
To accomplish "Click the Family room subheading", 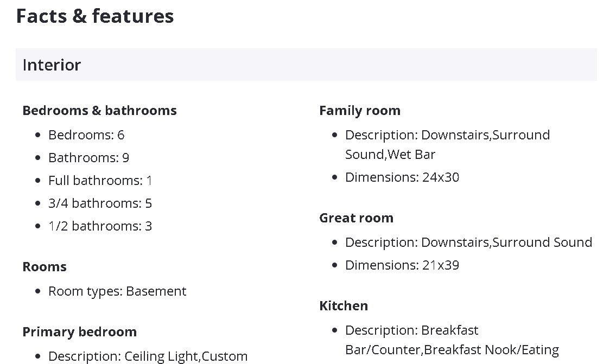I will pyautogui.click(x=360, y=111).
